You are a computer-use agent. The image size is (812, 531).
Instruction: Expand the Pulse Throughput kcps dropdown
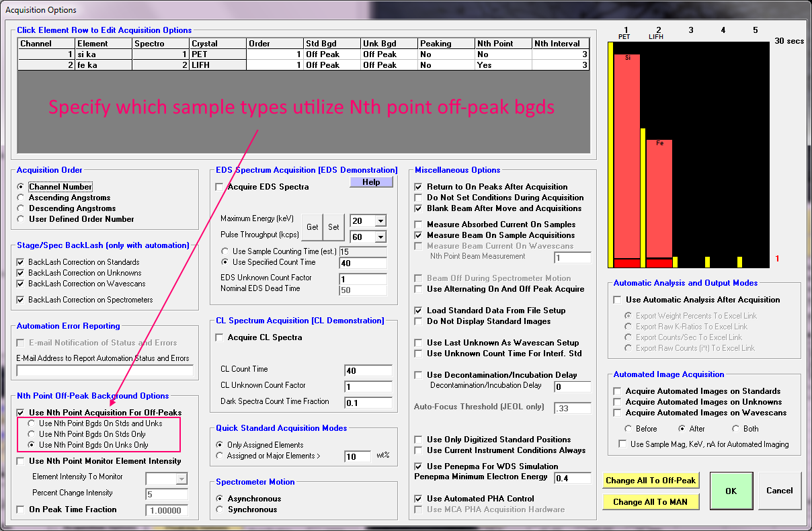click(380, 237)
